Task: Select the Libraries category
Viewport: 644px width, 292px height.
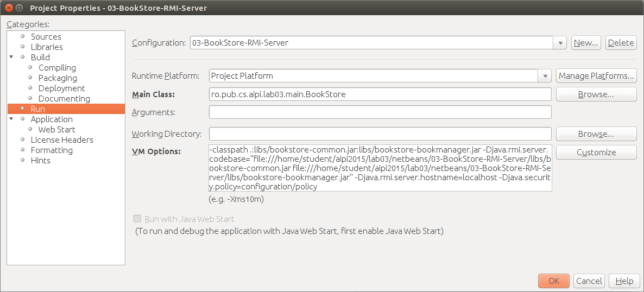Action: (47, 47)
